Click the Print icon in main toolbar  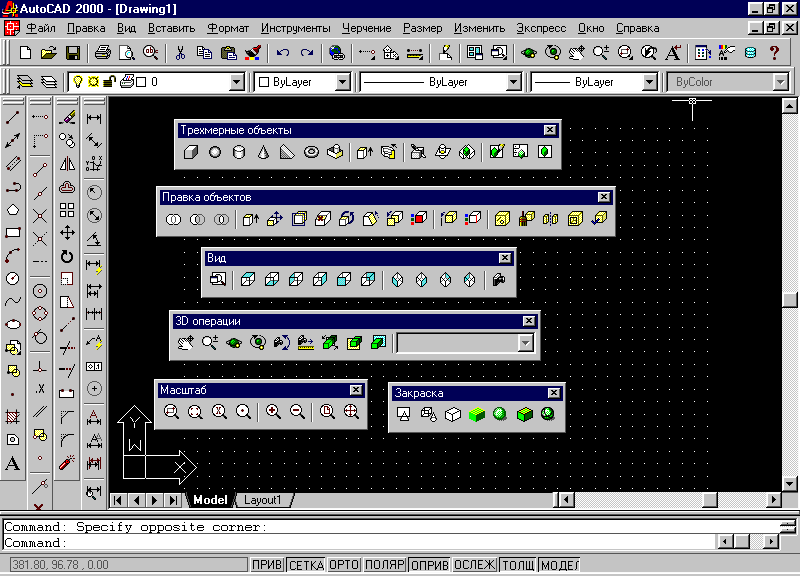pos(102,53)
